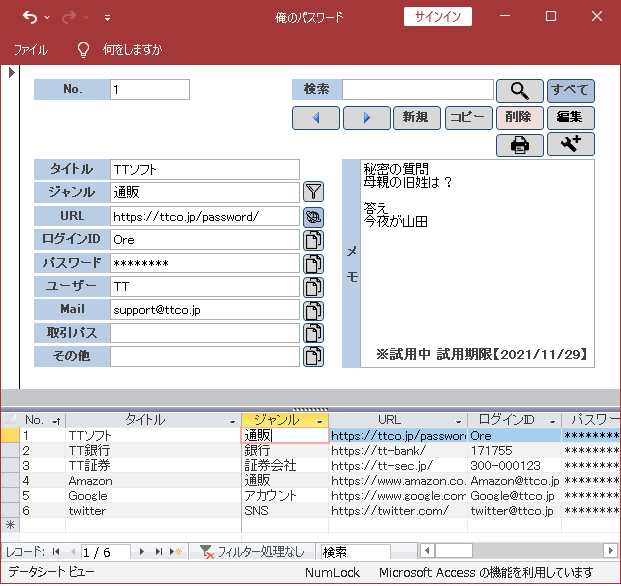Click the https://tt-bank/ URL cell
The height and width of the screenshot is (586, 621).
click(x=398, y=451)
